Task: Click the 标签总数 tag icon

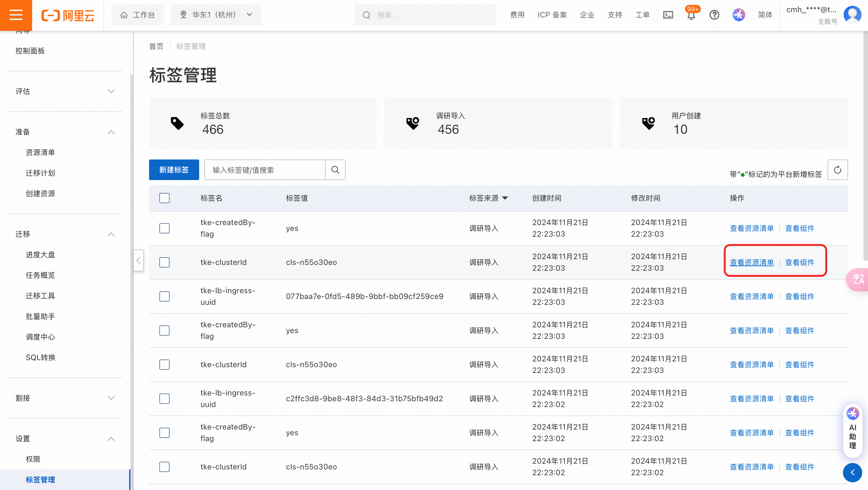Action: [x=177, y=123]
